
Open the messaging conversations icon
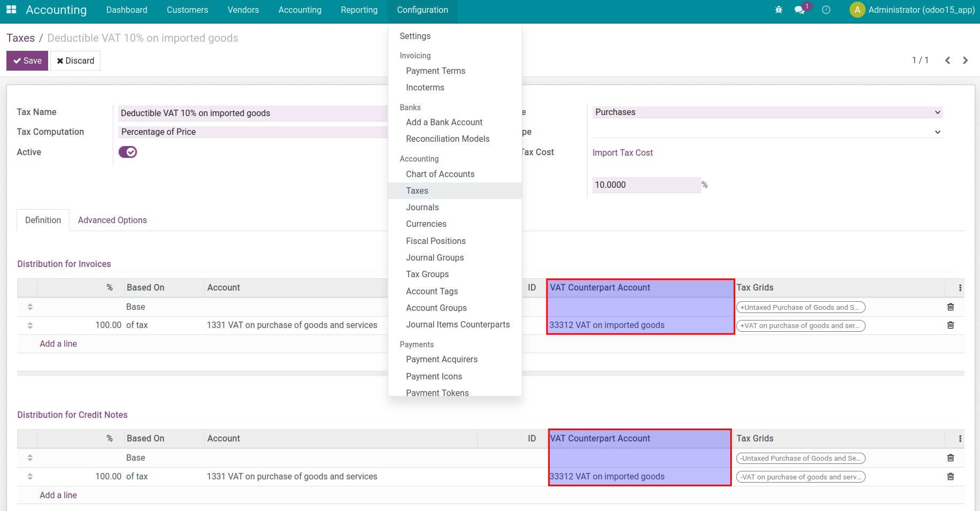pos(800,10)
